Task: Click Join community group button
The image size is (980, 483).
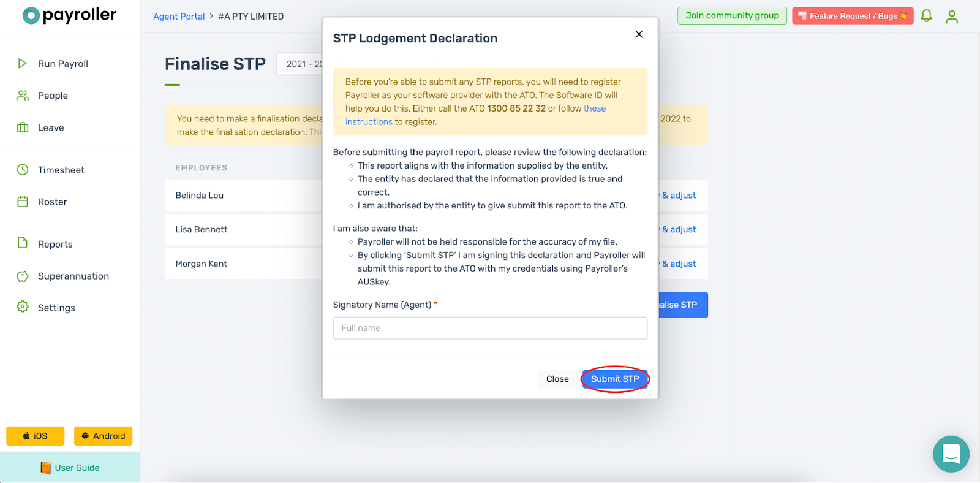Action: coord(732,16)
